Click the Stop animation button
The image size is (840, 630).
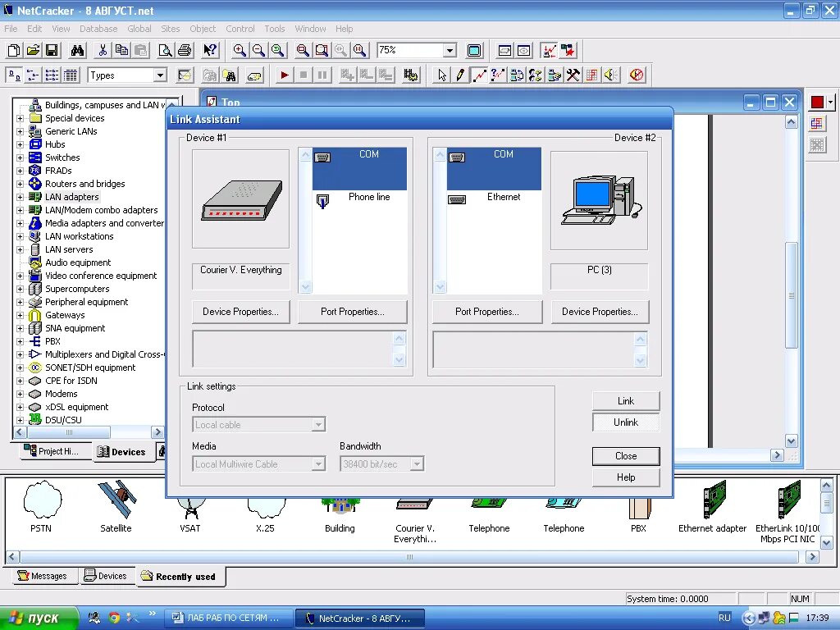click(x=304, y=75)
